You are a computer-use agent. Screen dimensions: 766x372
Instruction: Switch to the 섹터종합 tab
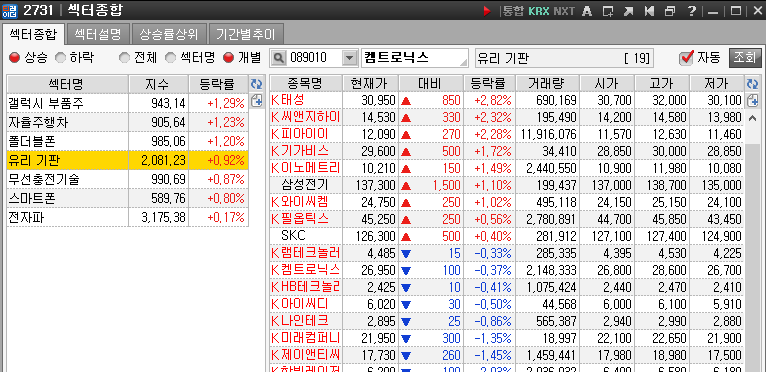(x=33, y=35)
